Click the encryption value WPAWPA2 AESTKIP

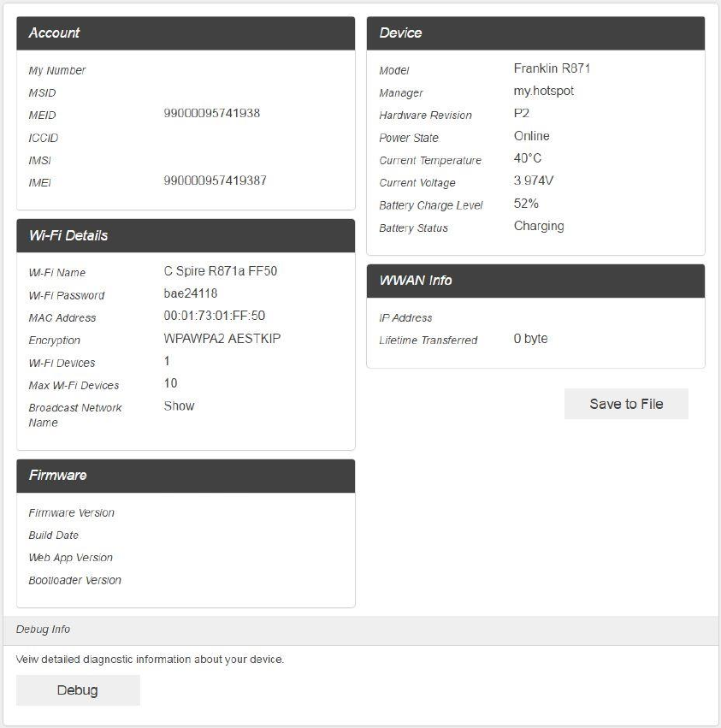[222, 339]
